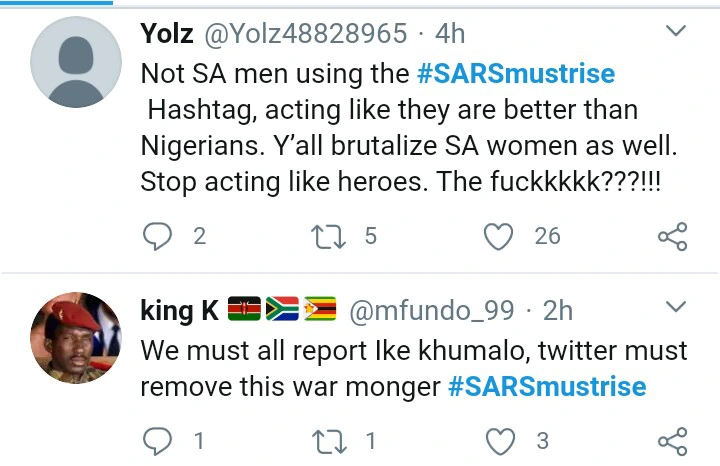Open Yolz's default profile avatar
The image size is (720, 466).
pos(76,62)
